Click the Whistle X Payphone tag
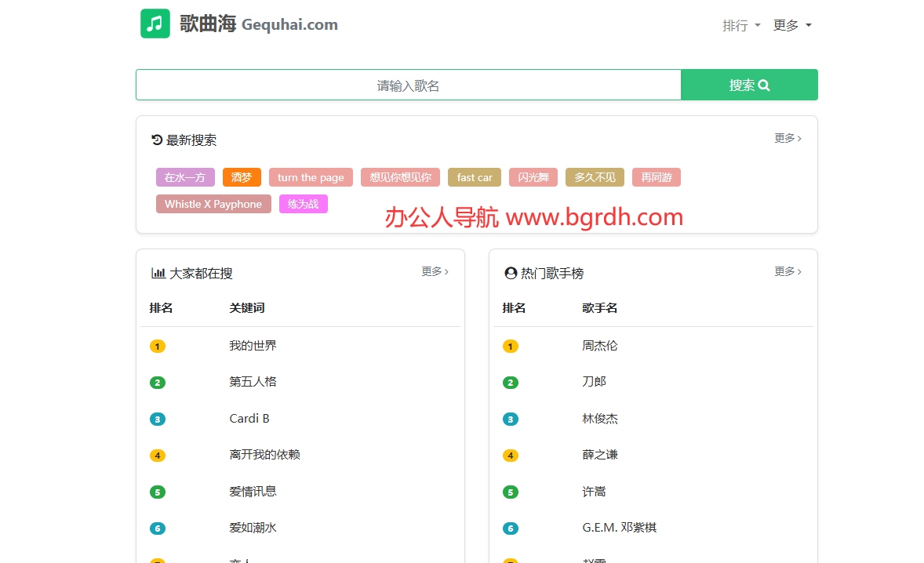This screenshot has height=563, width=924. coord(213,204)
